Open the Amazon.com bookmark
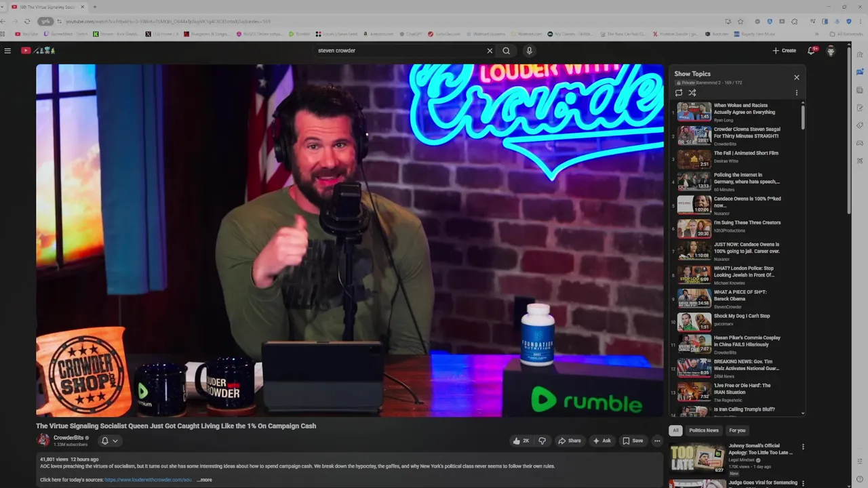Screen dimensions: 868x488 pyautogui.click(x=378, y=34)
